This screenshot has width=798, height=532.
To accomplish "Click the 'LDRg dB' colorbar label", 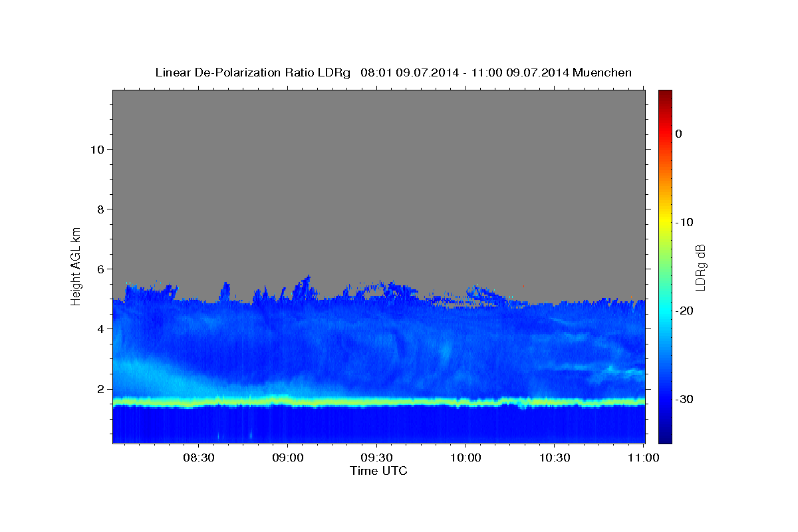I will [700, 267].
